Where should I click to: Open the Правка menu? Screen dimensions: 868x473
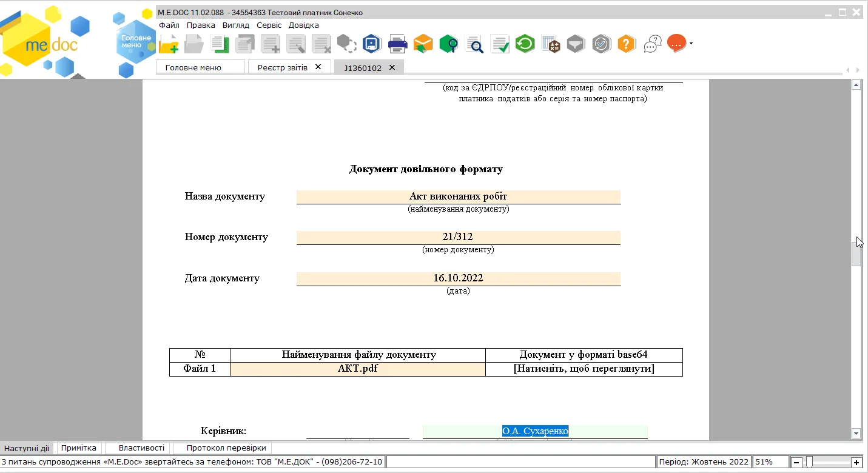point(201,25)
